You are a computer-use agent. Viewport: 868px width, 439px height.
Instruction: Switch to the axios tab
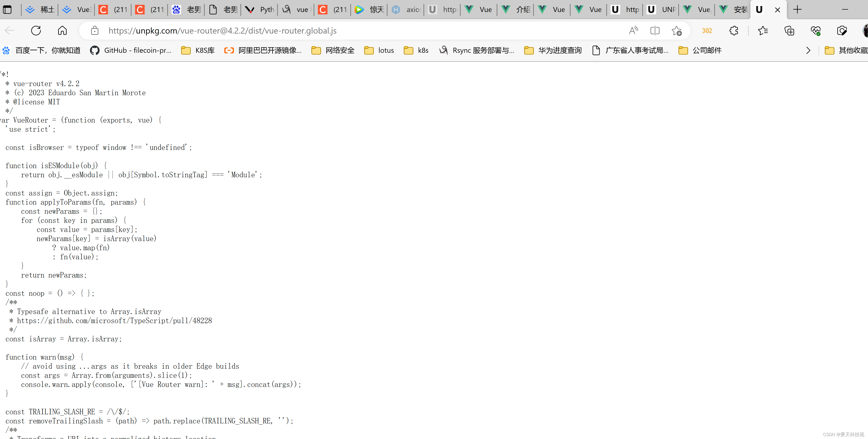click(406, 9)
